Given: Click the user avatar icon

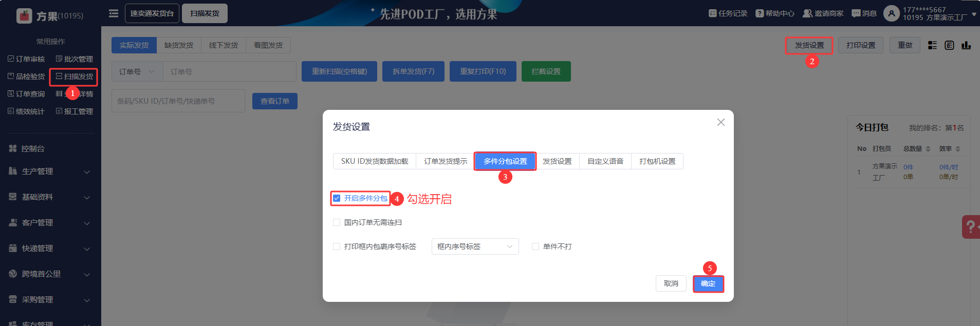Looking at the screenshot, I should click(x=891, y=13).
